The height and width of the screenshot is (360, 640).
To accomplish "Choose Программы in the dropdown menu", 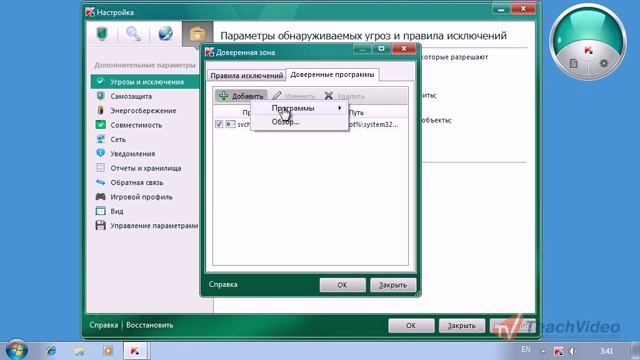I will (300, 108).
